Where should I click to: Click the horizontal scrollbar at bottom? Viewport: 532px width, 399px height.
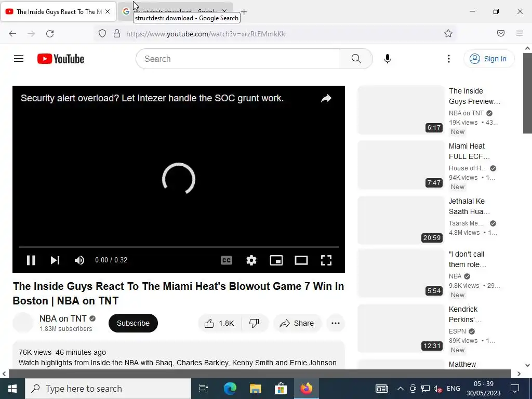pos(260,374)
